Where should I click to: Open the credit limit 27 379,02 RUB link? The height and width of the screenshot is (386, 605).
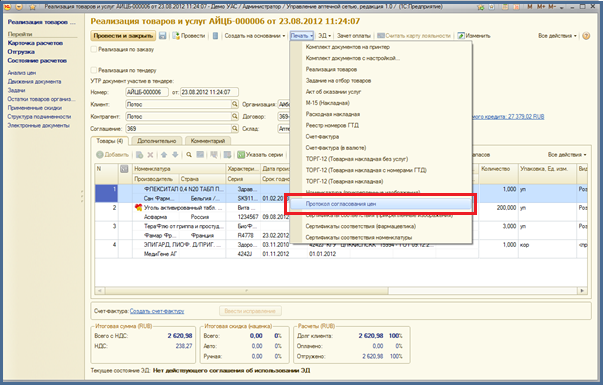508,117
